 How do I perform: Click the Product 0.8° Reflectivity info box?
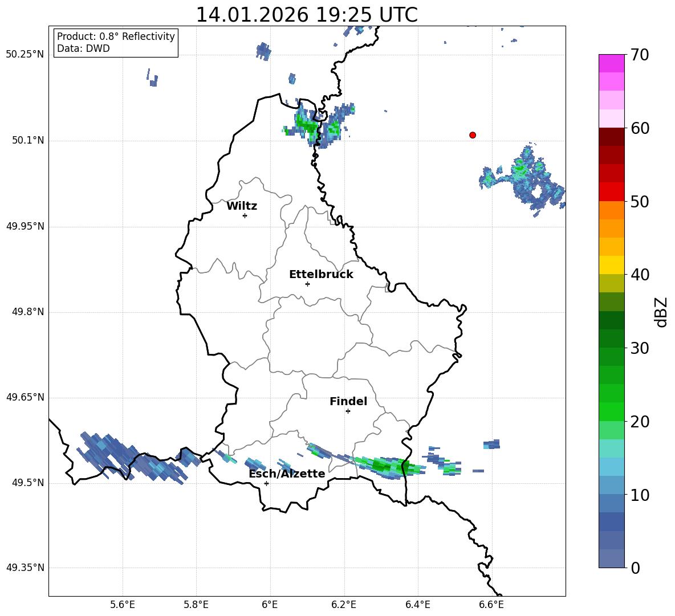(116, 43)
